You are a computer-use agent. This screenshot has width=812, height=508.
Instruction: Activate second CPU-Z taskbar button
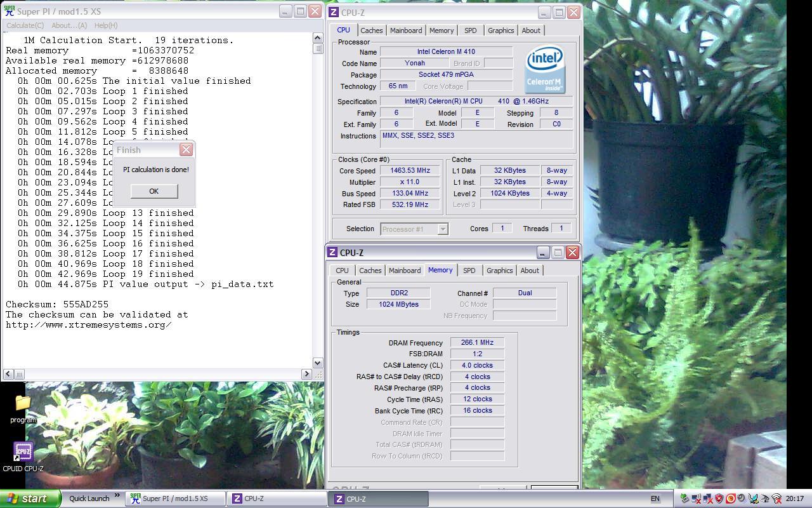click(x=378, y=498)
